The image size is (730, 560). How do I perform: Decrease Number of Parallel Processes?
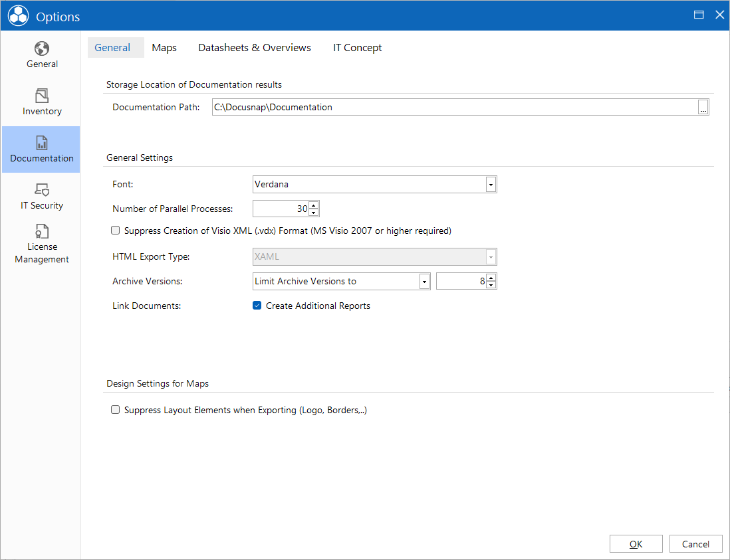pos(314,213)
